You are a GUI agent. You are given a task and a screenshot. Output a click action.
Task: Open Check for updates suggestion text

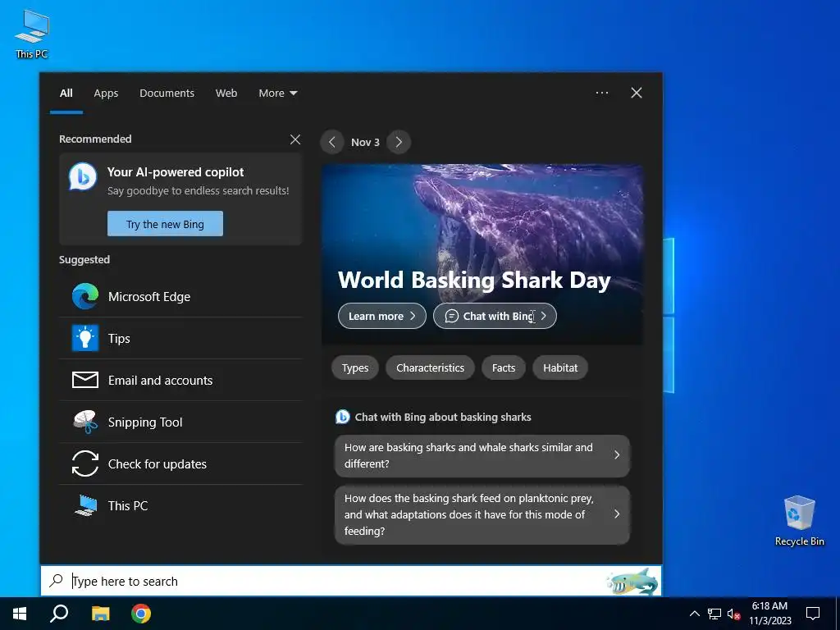157,464
